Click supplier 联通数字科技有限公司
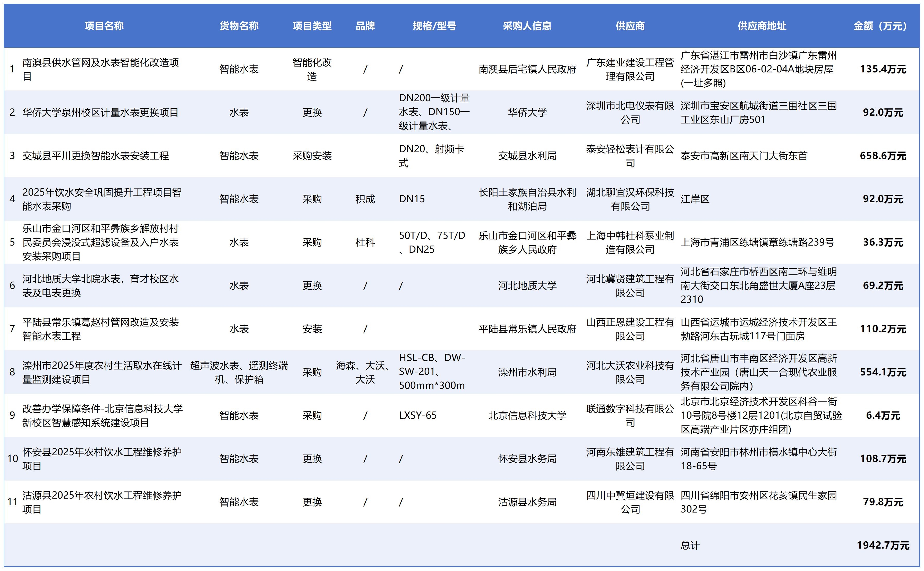The image size is (924, 571). click(x=630, y=415)
